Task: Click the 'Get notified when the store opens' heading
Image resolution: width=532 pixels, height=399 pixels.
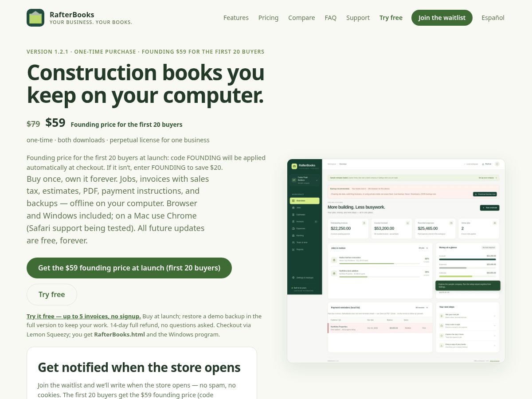Action: point(139,368)
